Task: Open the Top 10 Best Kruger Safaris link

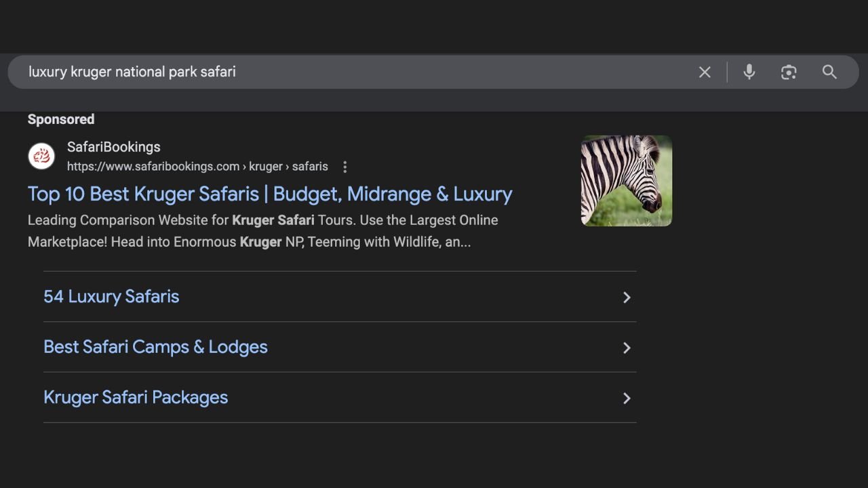Action: 269,195
